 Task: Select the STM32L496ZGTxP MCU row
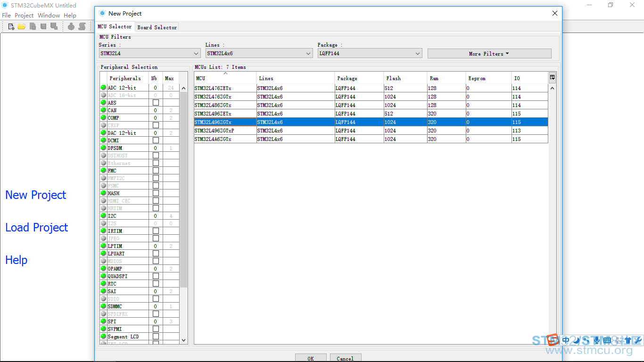tap(371, 131)
